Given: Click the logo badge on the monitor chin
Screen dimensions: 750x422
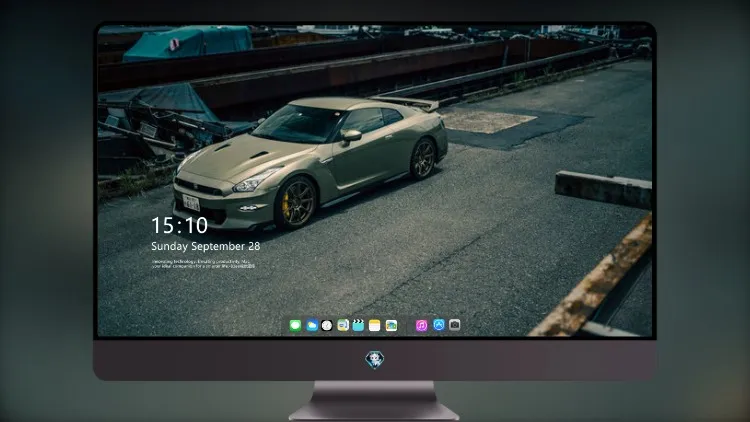Looking at the screenshot, I should point(375,360).
